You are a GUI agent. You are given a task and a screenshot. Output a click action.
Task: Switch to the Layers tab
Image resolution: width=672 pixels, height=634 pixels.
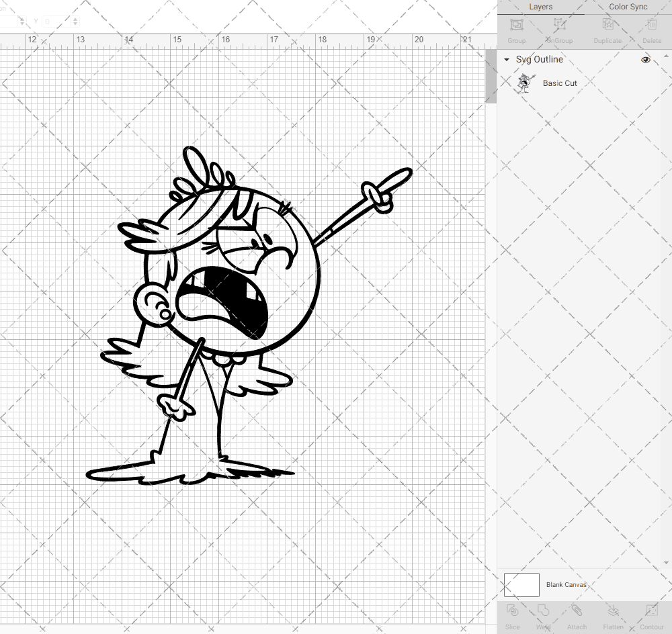pos(540,7)
